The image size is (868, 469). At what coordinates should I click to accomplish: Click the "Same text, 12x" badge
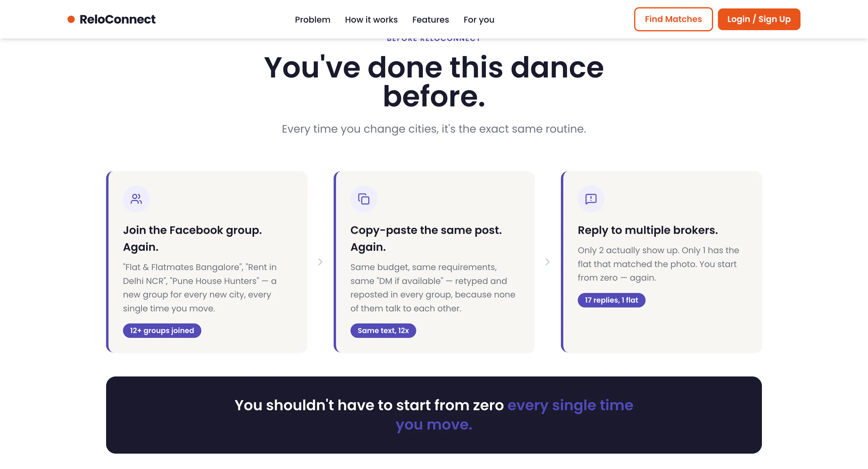click(383, 331)
